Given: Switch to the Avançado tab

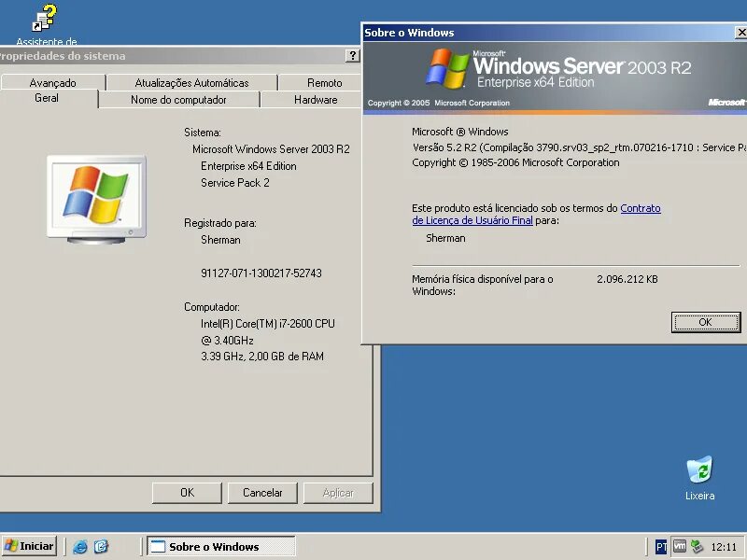Looking at the screenshot, I should tap(53, 83).
